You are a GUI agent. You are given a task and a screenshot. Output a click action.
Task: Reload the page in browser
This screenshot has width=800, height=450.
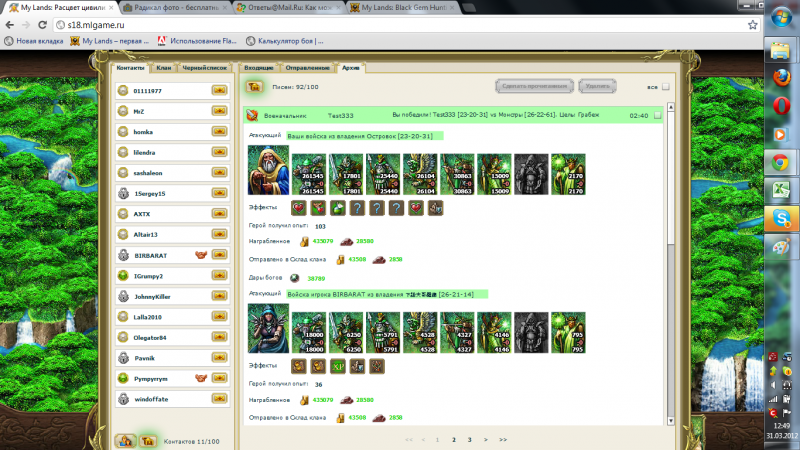click(x=42, y=24)
